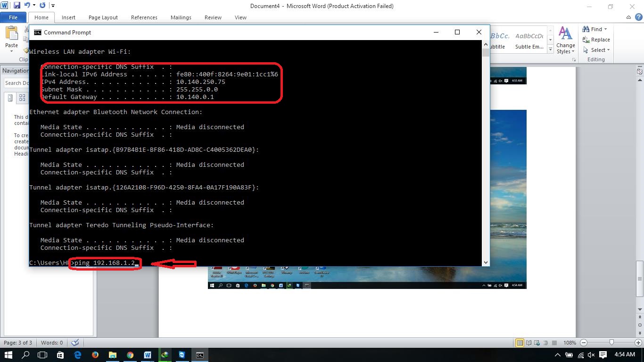Browse headings view in Navigation pane
The image size is (644, 362).
pyautogui.click(x=10, y=98)
